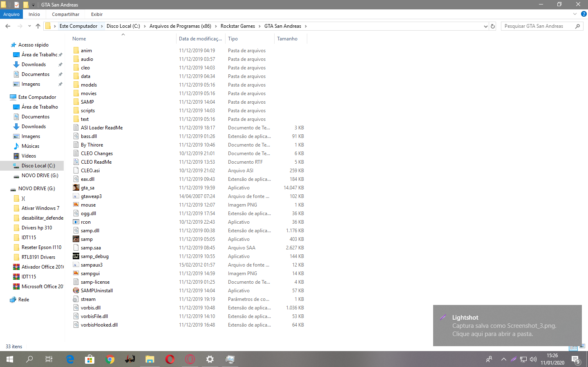This screenshot has width=588, height=367.
Task: Click the taskbar search magnifier
Action: pyautogui.click(x=29, y=359)
